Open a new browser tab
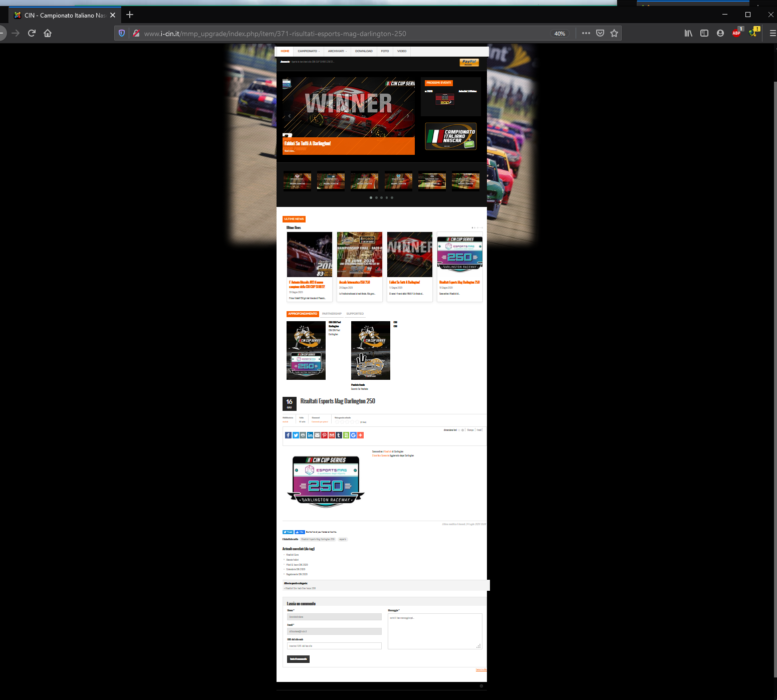Image resolution: width=777 pixels, height=700 pixels. [x=130, y=15]
